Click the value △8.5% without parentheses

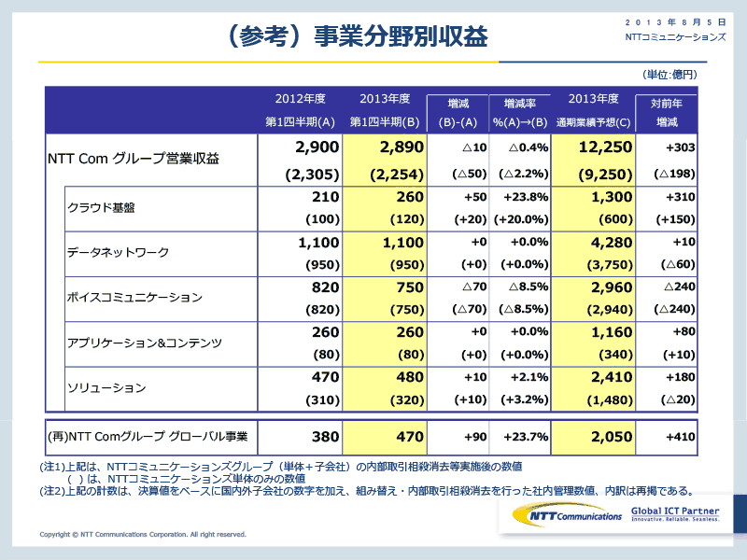[x=529, y=287]
